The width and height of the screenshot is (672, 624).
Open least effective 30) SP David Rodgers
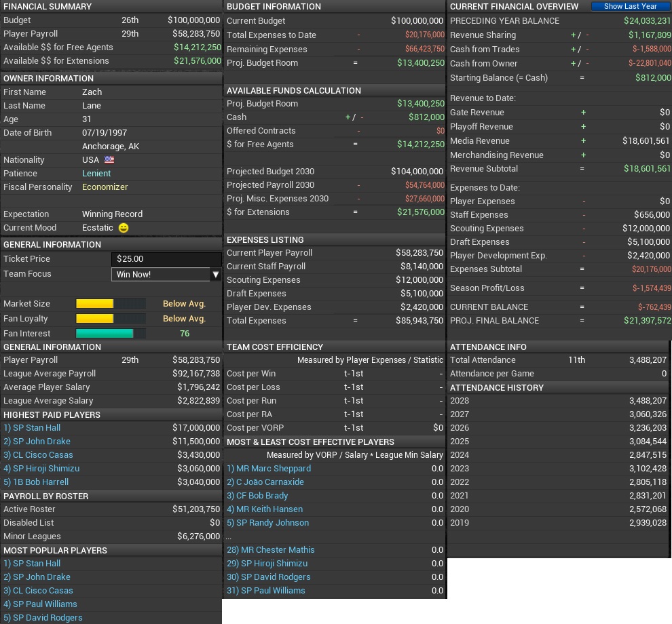(269, 577)
